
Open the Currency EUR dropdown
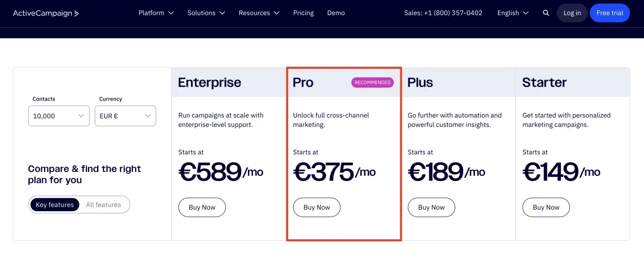(125, 116)
